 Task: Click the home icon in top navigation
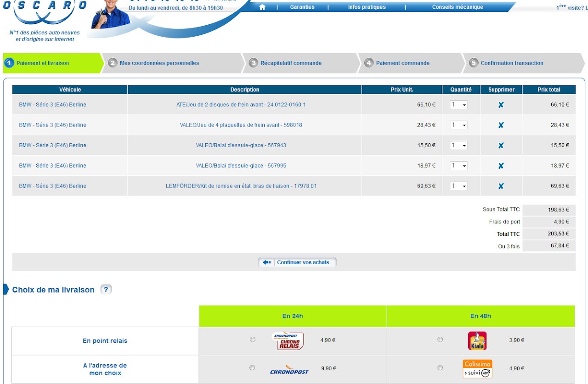coord(262,7)
